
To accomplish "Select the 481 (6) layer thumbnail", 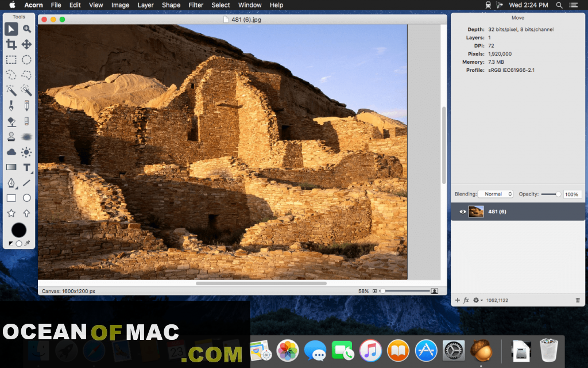I will pyautogui.click(x=476, y=212).
